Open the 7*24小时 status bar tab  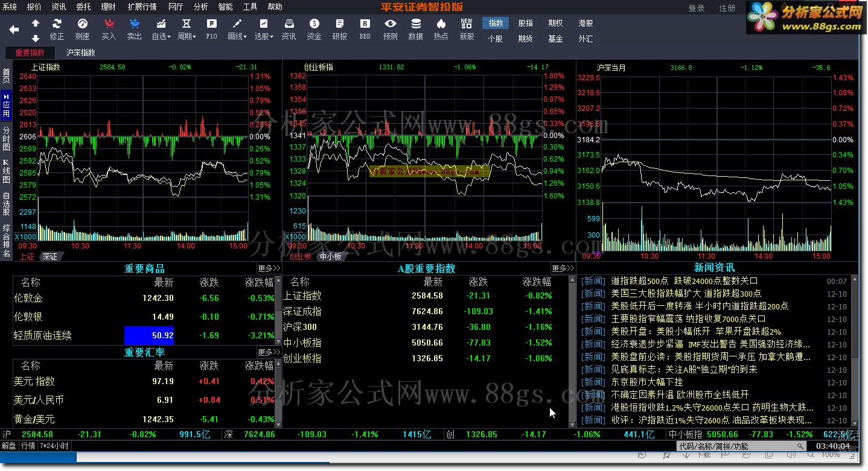click(x=54, y=446)
